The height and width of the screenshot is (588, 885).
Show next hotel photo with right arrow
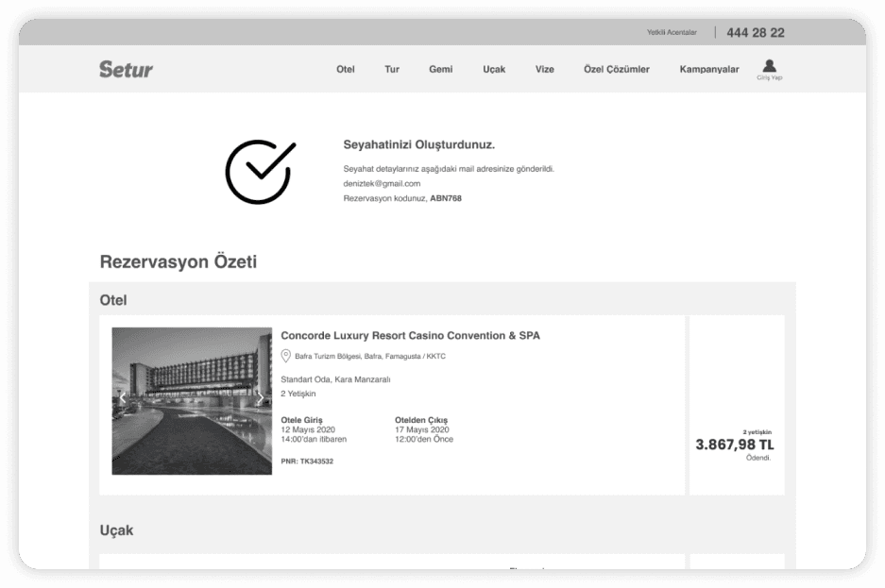pyautogui.click(x=260, y=398)
